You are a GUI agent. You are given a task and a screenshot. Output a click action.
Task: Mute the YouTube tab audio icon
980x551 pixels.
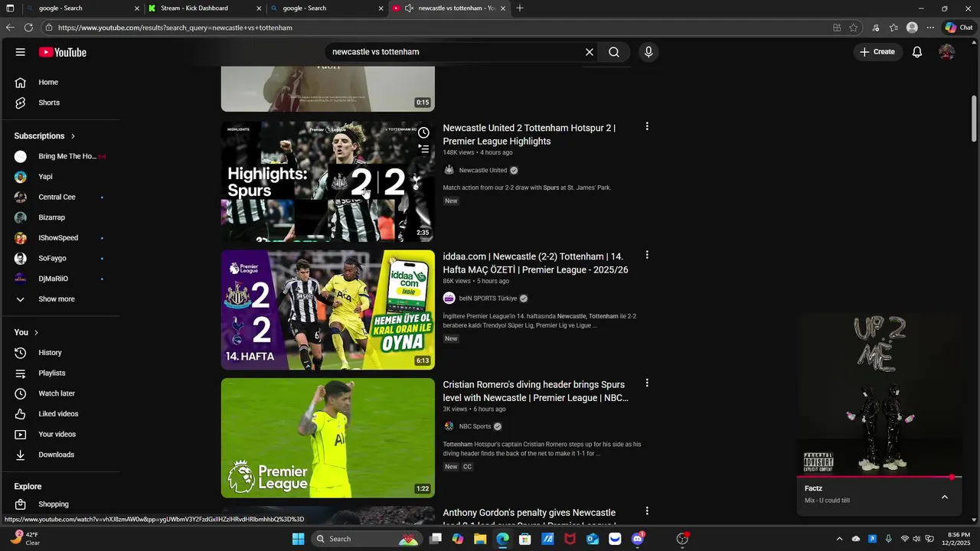(x=410, y=8)
